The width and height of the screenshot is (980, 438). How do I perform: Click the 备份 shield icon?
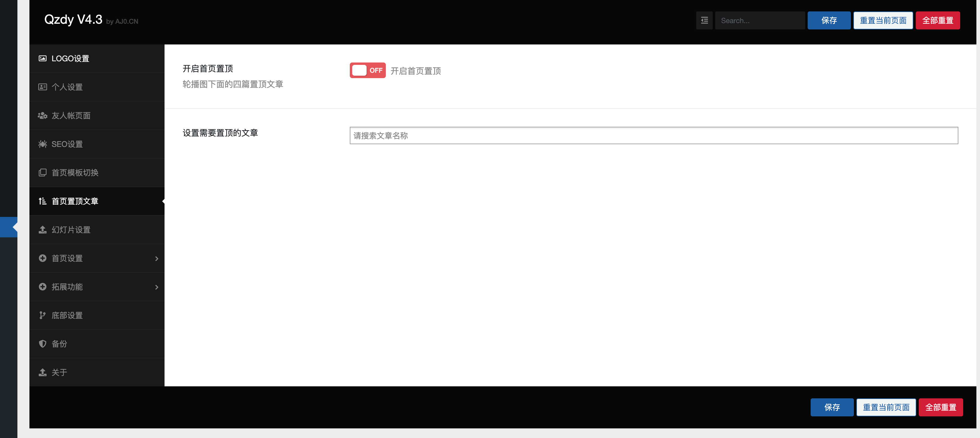click(43, 344)
